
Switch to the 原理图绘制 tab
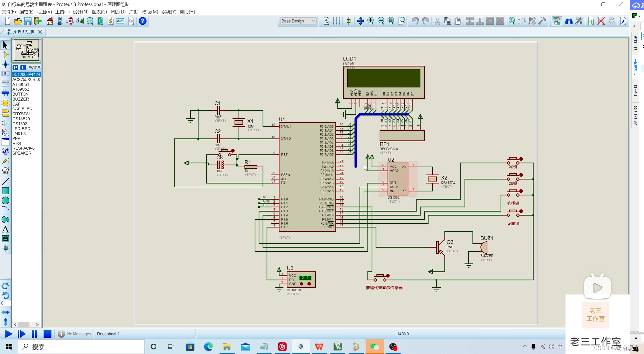click(23, 32)
